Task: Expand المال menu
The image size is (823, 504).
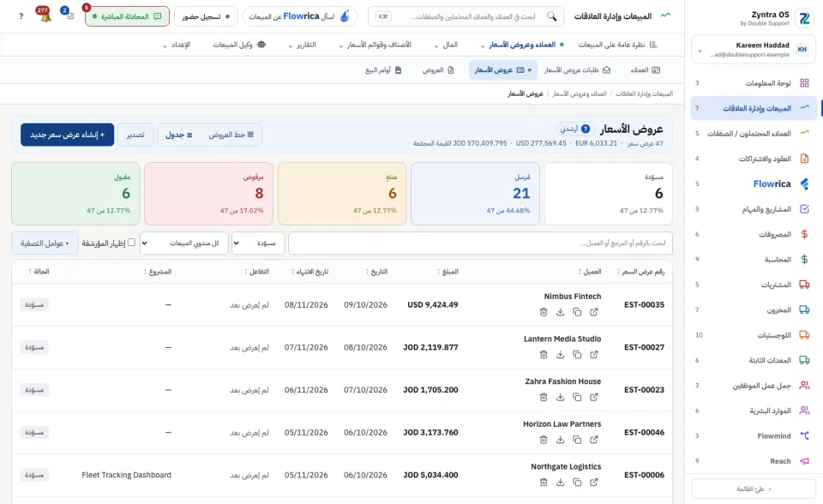Action: point(446,45)
